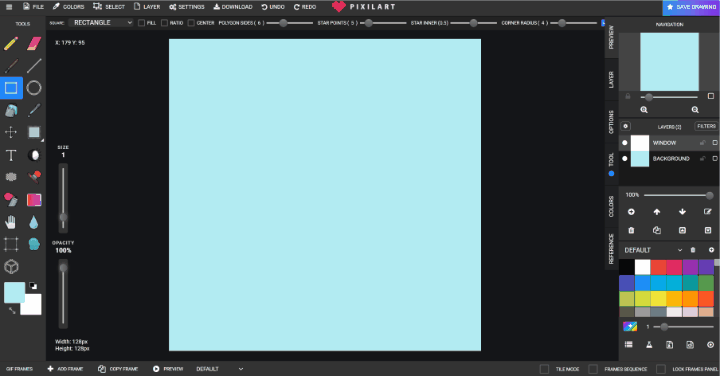Select the blue blob Smudge tool
This screenshot has width=720, height=376.
pyautogui.click(x=34, y=244)
